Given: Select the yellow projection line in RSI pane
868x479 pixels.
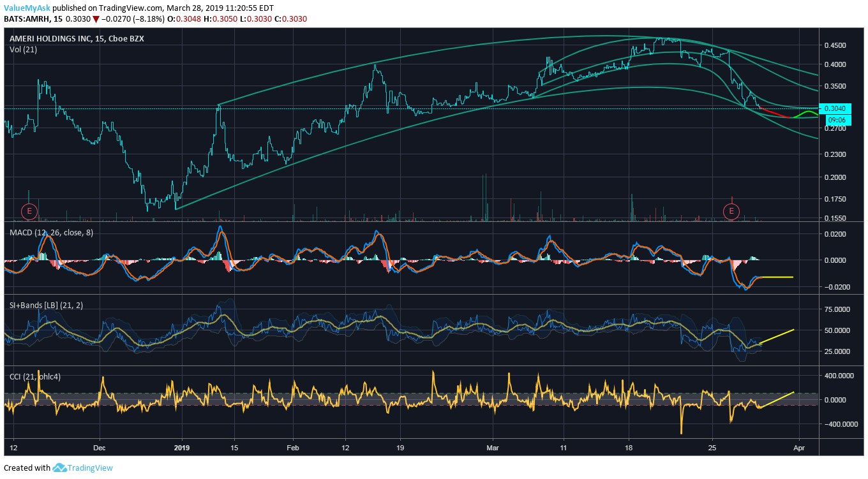Looking at the screenshot, I should pyautogui.click(x=777, y=337).
